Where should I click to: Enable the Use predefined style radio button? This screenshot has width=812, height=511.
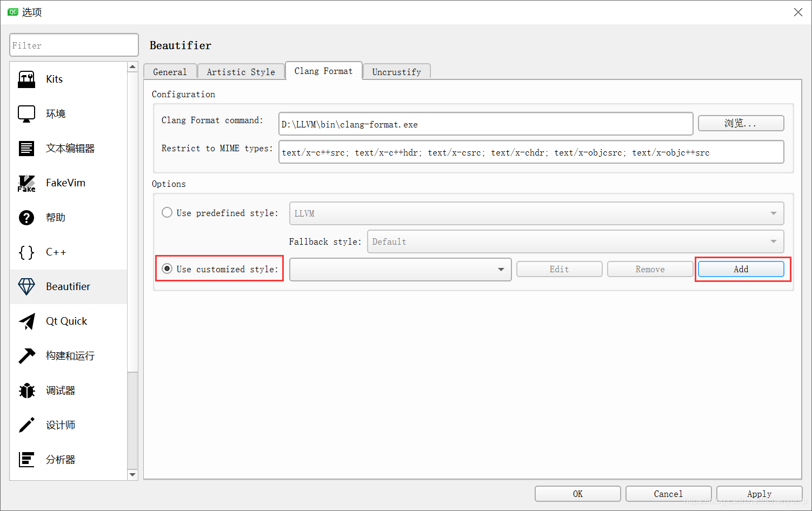pyautogui.click(x=167, y=213)
